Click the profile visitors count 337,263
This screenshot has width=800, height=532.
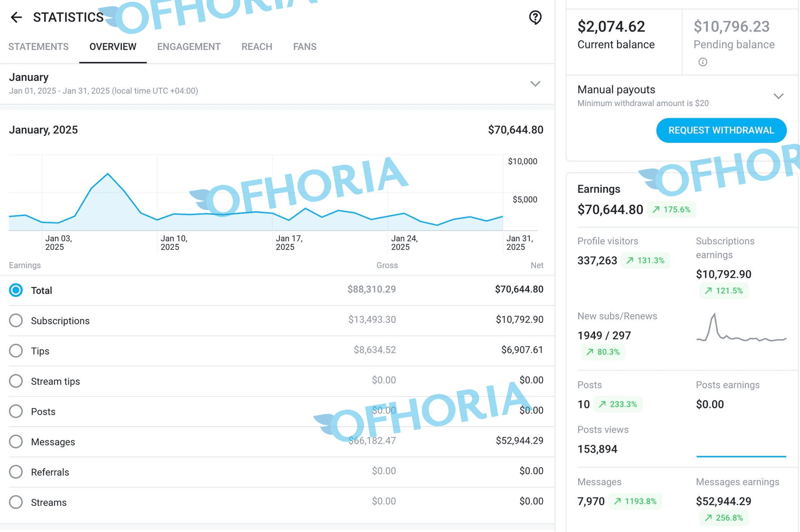click(x=597, y=261)
